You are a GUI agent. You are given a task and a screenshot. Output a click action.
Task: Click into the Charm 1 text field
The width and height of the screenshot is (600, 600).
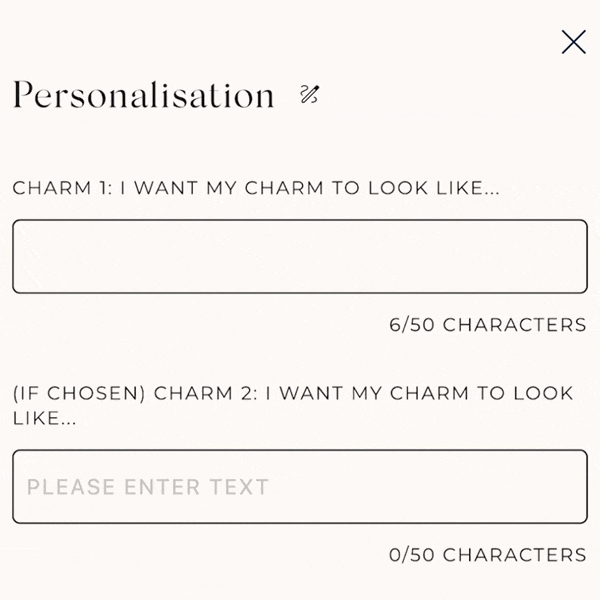pyautogui.click(x=300, y=256)
